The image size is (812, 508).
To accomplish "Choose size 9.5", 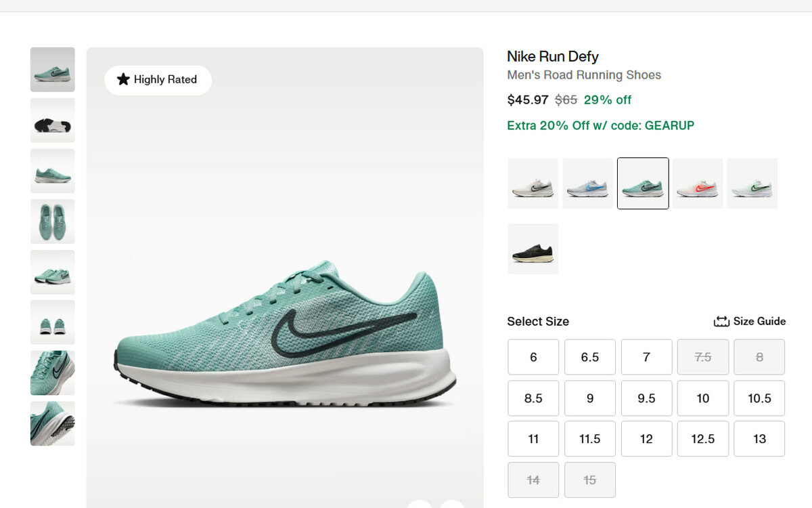I will (646, 398).
